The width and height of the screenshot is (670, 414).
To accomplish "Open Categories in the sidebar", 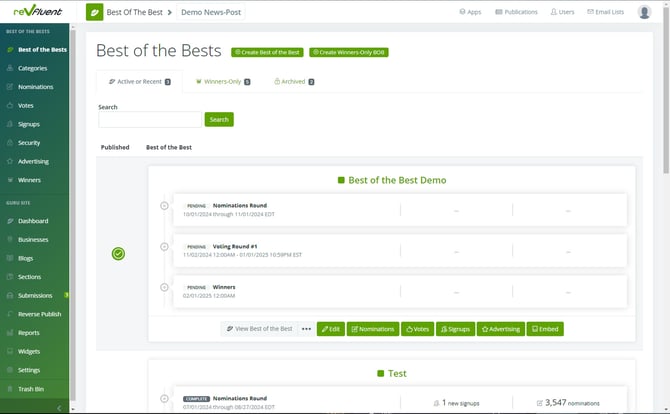I will pyautogui.click(x=33, y=68).
